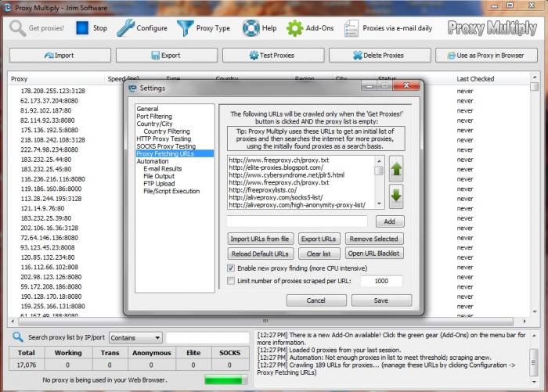Select Country/City in the Settings list
The image size is (548, 392).
[x=154, y=124]
